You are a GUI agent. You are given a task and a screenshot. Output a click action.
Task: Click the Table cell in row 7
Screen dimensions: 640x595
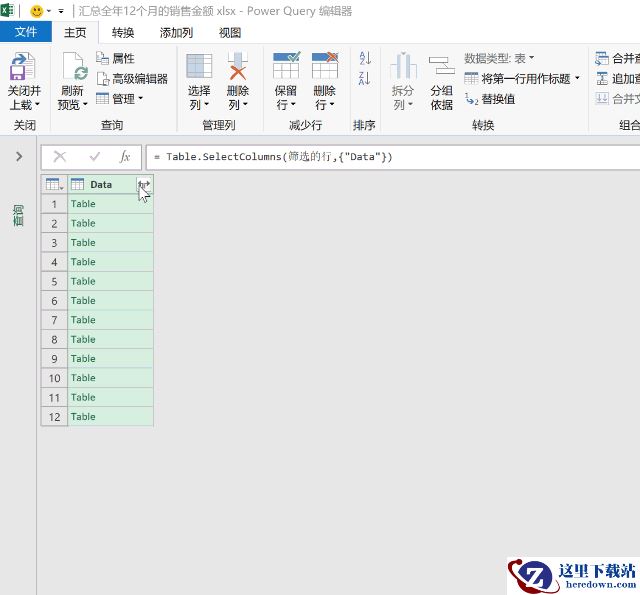tap(111, 320)
